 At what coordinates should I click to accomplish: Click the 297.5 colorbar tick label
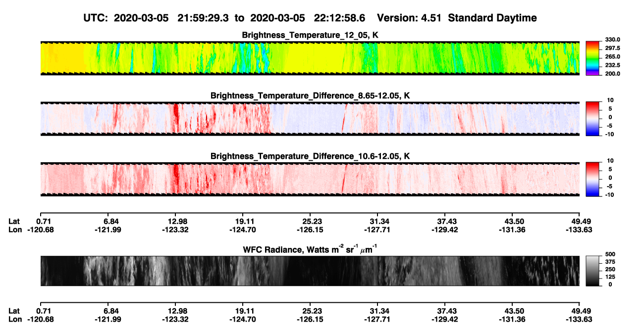[x=612, y=48]
